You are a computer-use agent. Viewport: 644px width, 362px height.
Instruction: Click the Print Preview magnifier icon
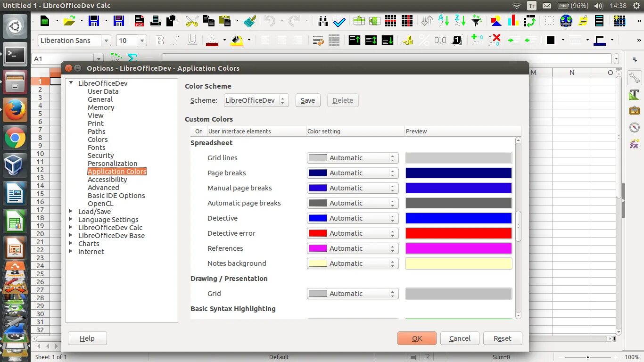click(172, 21)
